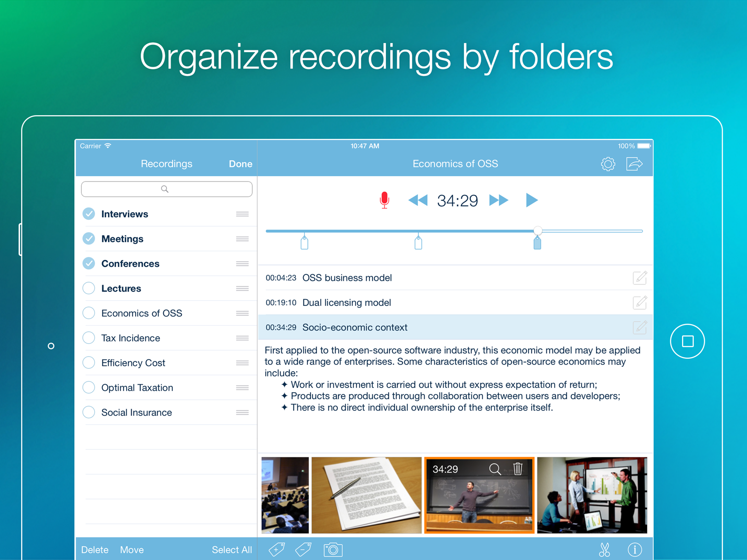This screenshot has height=560, width=747.
Task: Tap the camera icon to add photo
Action: click(333, 550)
